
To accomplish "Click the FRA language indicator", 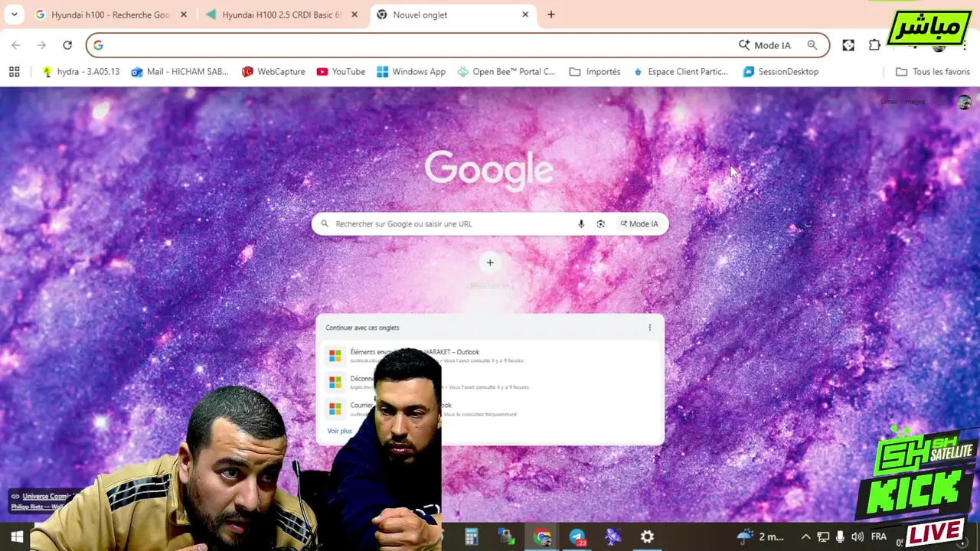I will click(879, 537).
